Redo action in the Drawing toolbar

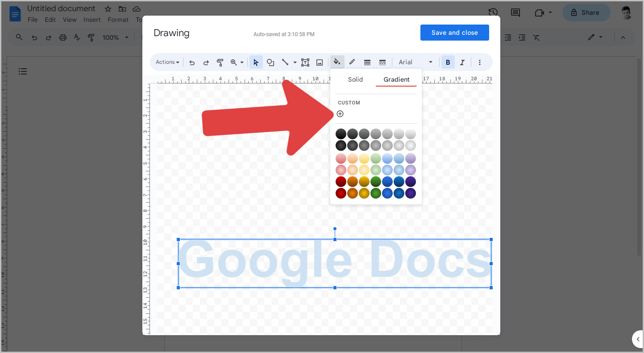pos(206,62)
